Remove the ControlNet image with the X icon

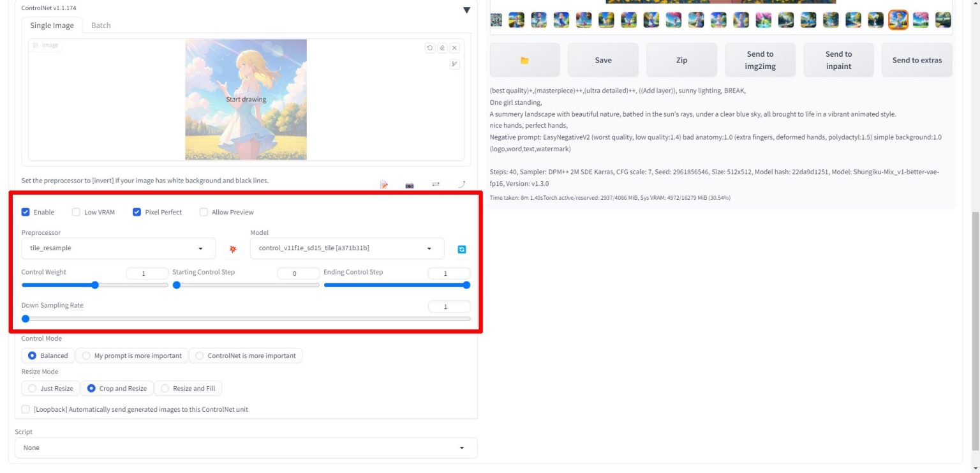click(x=454, y=48)
